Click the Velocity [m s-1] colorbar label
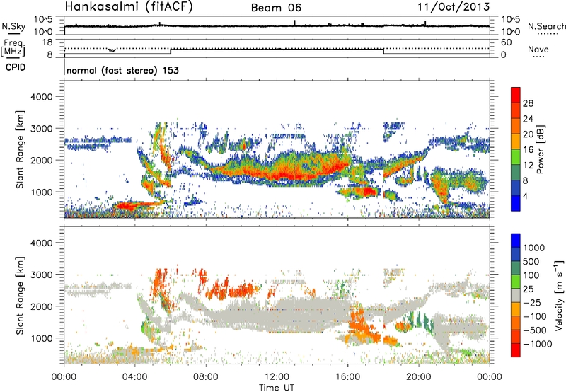This screenshot has height=392, width=566. point(559,295)
